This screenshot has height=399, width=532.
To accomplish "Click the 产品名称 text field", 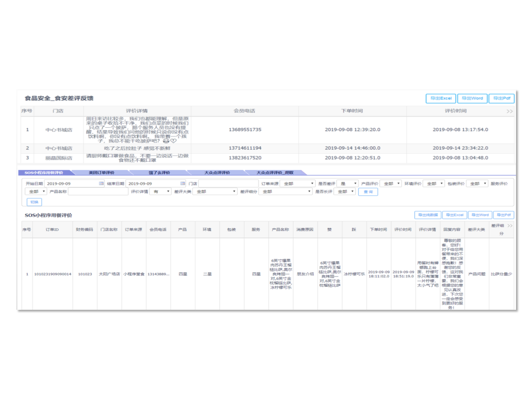I will click(x=98, y=192).
